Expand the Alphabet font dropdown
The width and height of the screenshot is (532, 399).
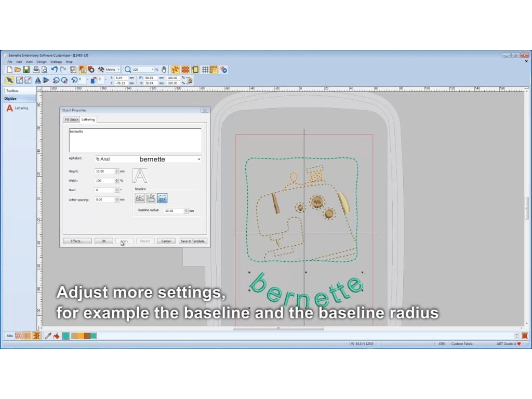(x=199, y=159)
